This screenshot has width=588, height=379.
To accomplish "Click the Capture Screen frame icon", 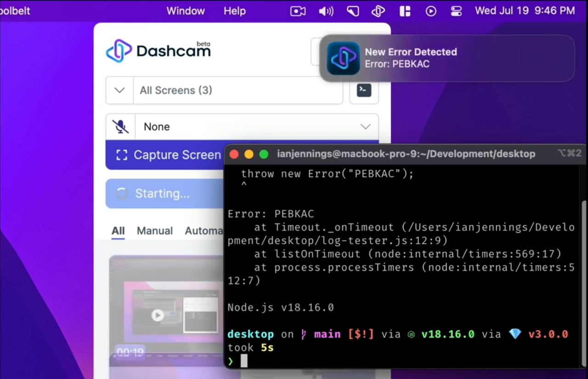I will [x=122, y=155].
